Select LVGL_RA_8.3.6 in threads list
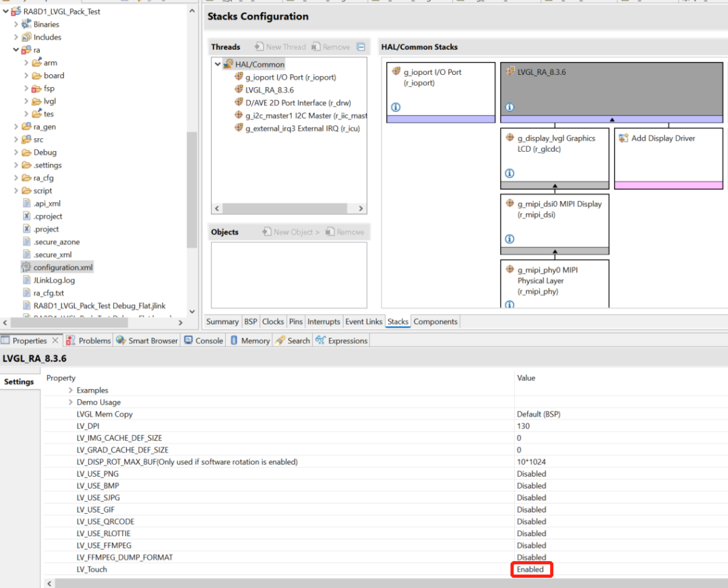 click(x=270, y=90)
